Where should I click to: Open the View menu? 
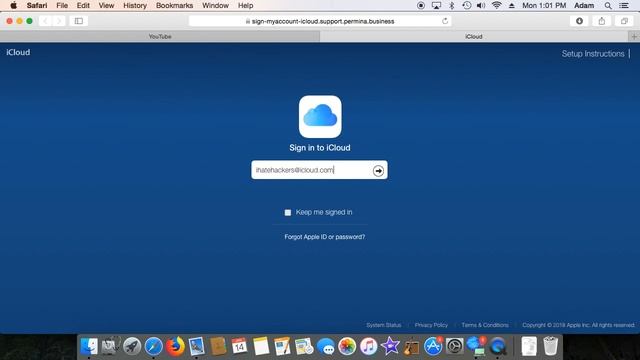(106, 5)
